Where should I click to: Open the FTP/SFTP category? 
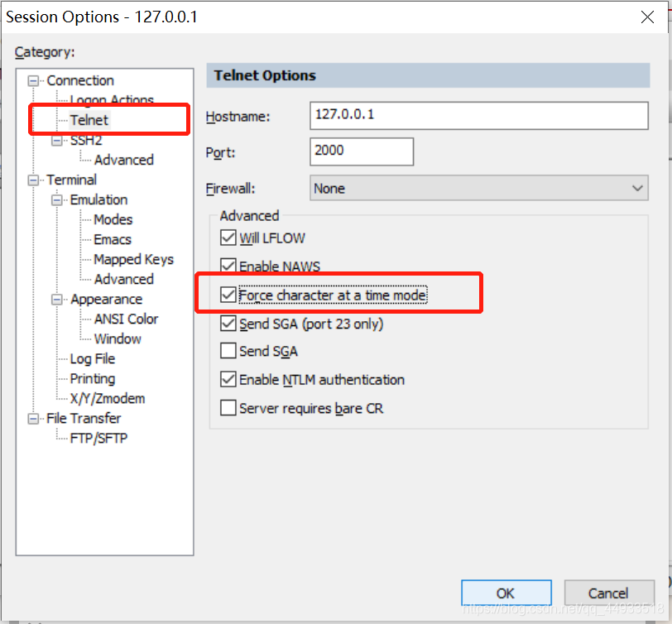pyautogui.click(x=99, y=438)
